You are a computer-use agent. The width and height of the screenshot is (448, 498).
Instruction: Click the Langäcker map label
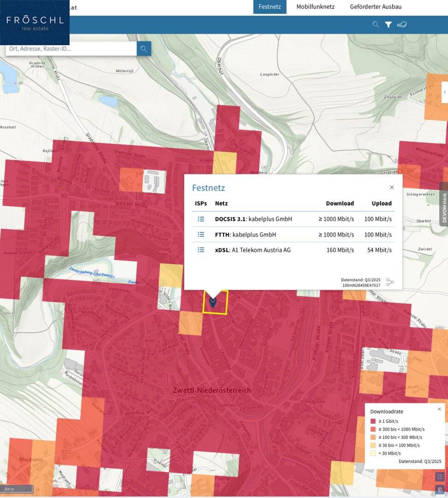coord(270,74)
